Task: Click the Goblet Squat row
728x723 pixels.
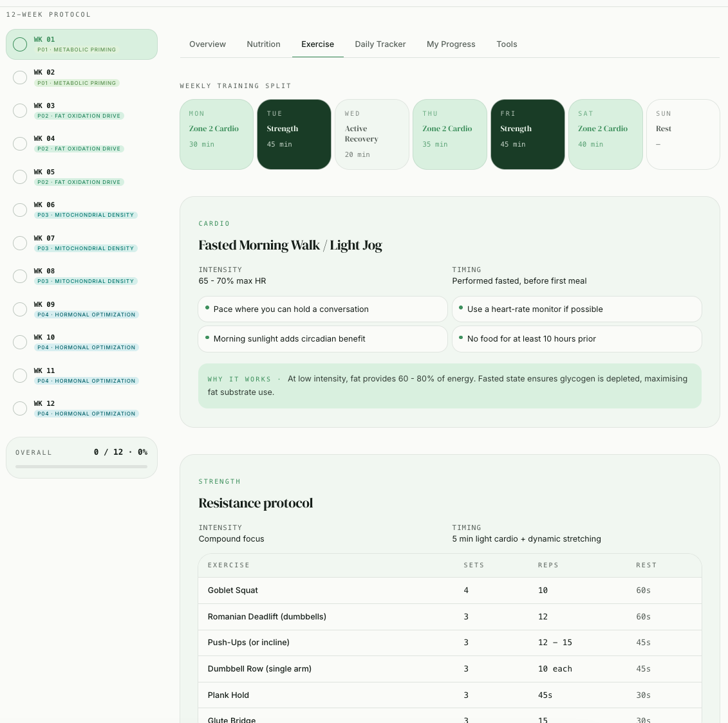Action: pos(450,590)
